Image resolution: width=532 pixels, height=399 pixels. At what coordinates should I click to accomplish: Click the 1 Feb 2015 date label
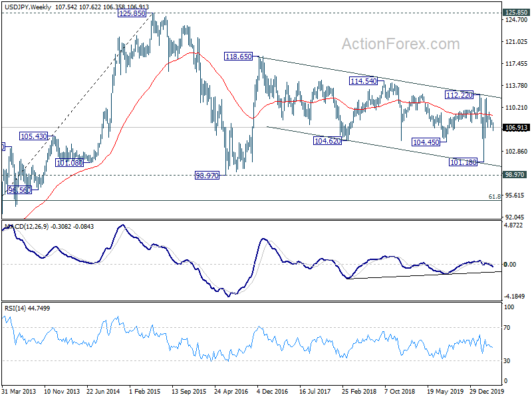click(x=145, y=391)
